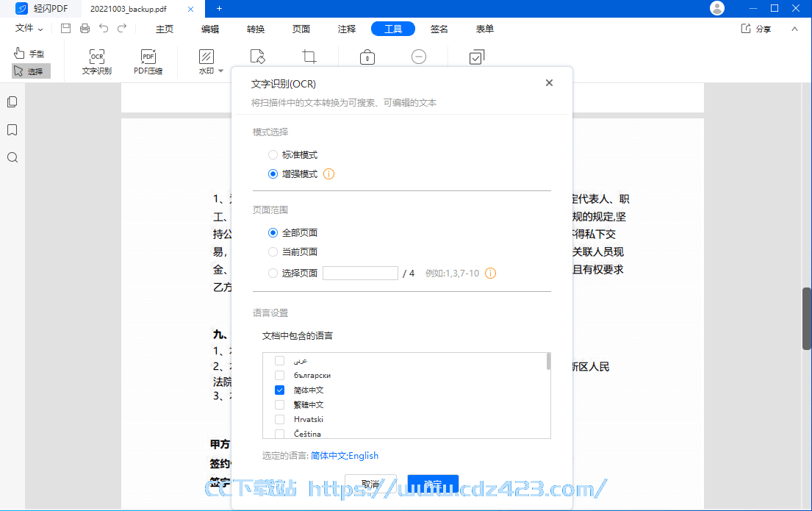
Task: Undo the last action
Action: (x=104, y=29)
